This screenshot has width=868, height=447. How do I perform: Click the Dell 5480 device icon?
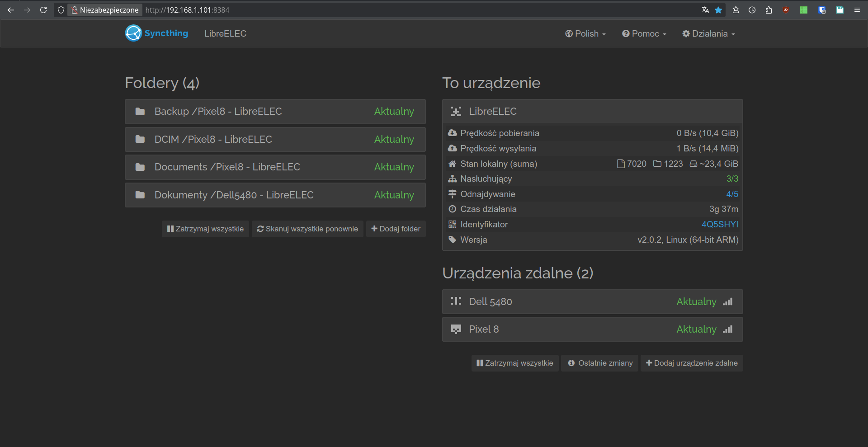point(456,301)
